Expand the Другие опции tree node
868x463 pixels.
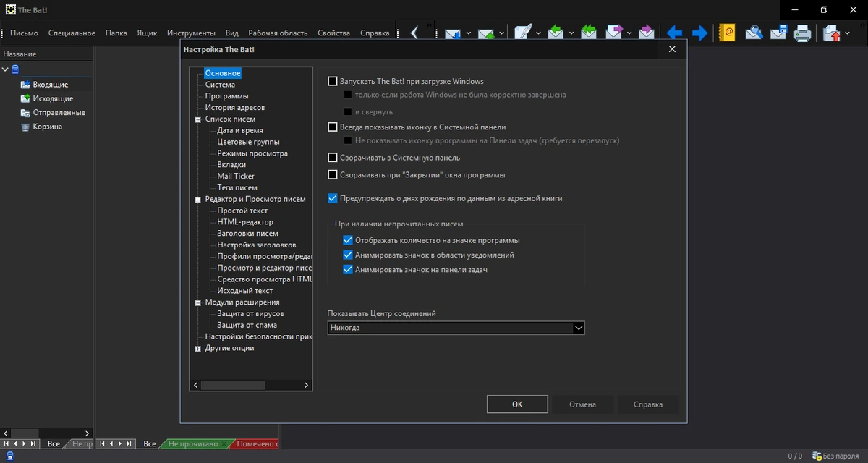point(198,349)
